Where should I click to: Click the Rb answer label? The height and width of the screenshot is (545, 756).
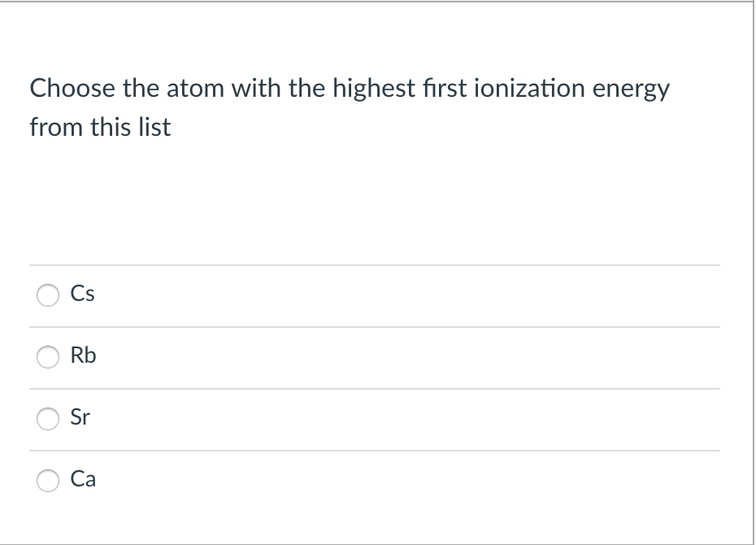coord(84,355)
